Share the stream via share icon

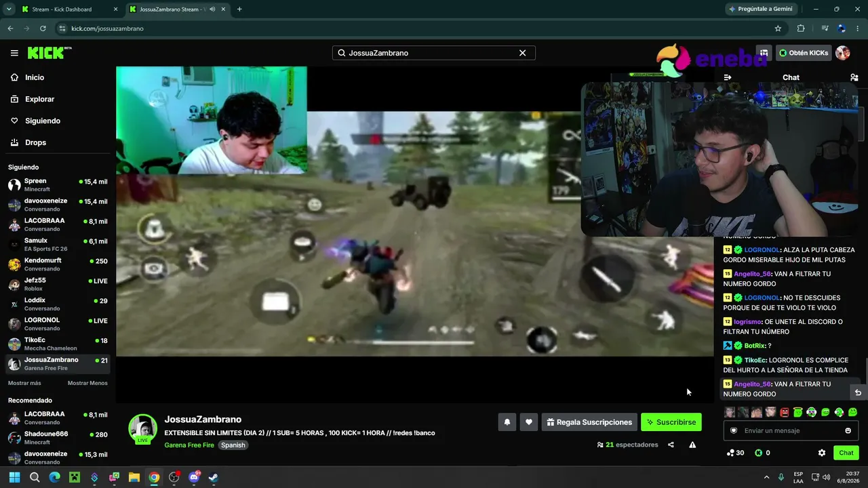pyautogui.click(x=671, y=445)
